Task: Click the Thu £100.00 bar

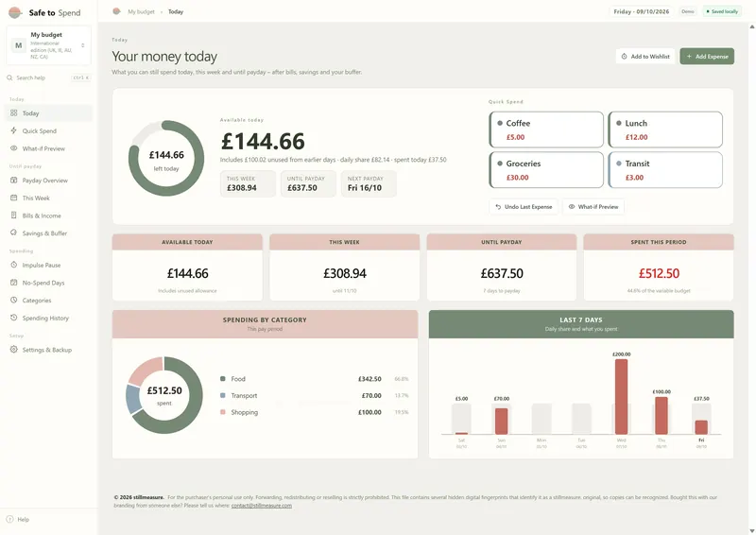Action: (661, 415)
